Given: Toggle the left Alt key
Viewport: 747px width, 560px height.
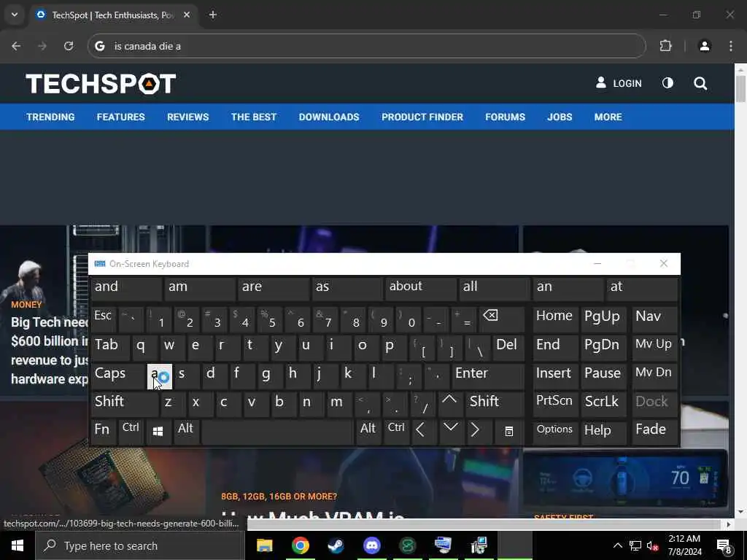Looking at the screenshot, I should [x=186, y=432].
